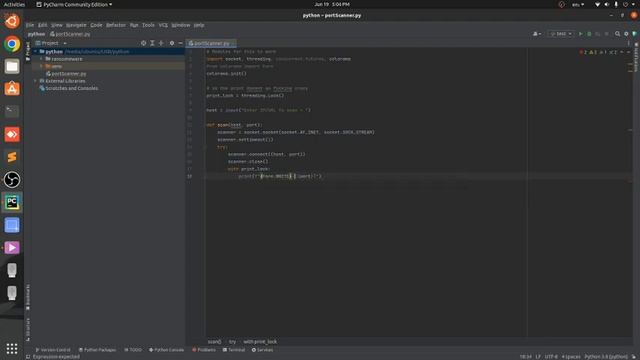
Task: Click python breadcrumb in navigation bar
Action: [36, 34]
